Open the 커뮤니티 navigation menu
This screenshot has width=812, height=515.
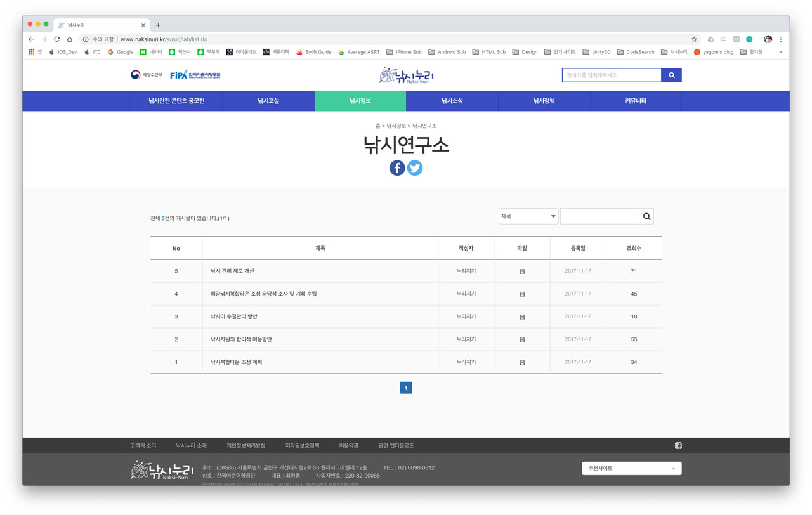coord(636,101)
